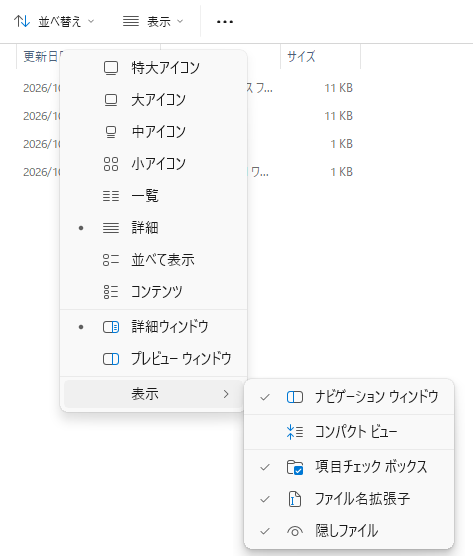Screen dimensions: 473x556
Task: Choose 特大アイコン from view menu
Action: [153, 68]
